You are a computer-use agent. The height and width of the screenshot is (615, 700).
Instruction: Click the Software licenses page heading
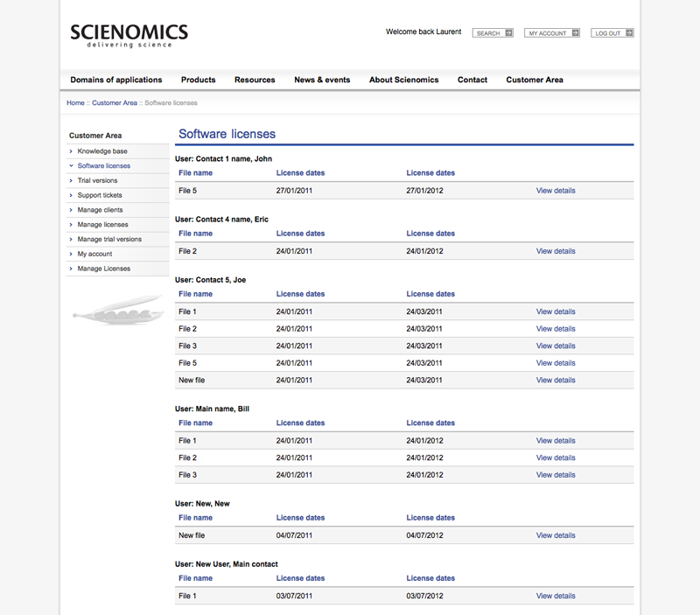pyautogui.click(x=227, y=134)
